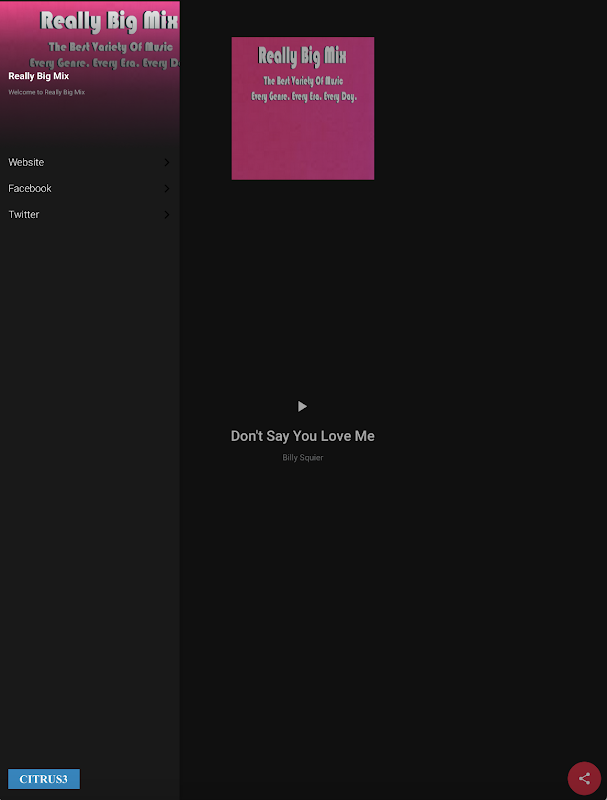Viewport: 607px width, 800px height.
Task: Open the Facebook menu entry
Action: pos(90,188)
